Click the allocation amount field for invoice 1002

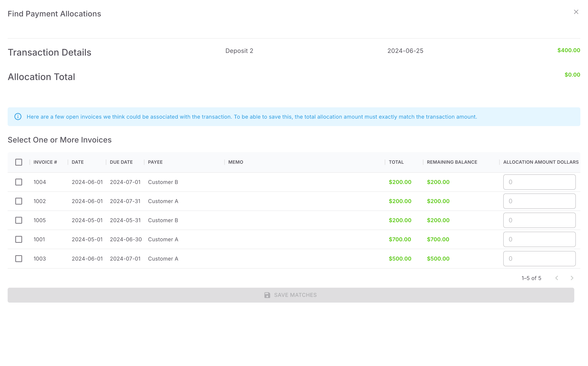[539, 201]
